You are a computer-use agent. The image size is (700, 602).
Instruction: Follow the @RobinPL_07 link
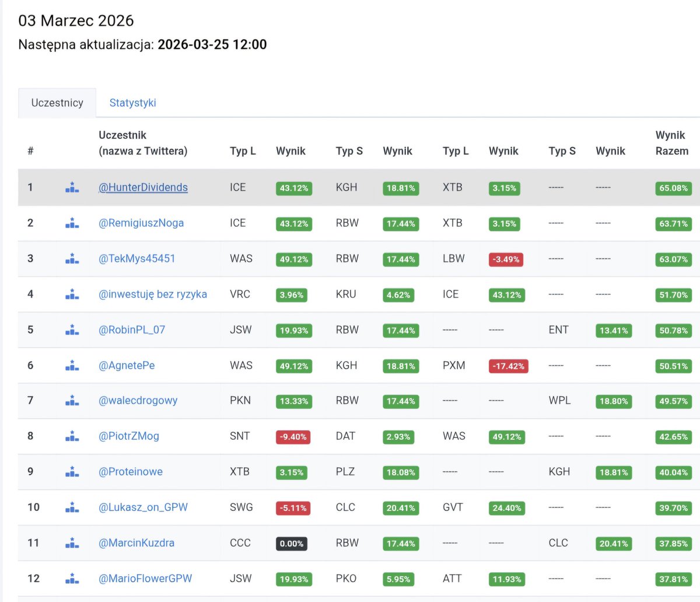[132, 330]
